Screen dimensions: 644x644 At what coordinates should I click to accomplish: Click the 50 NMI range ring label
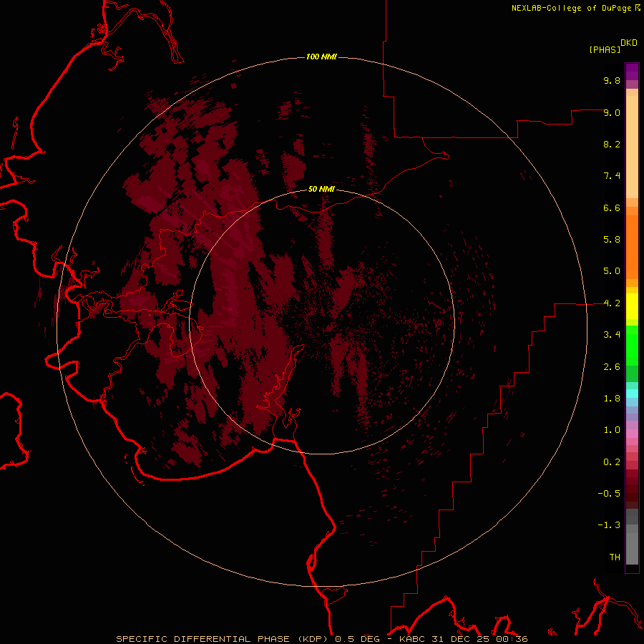point(321,189)
